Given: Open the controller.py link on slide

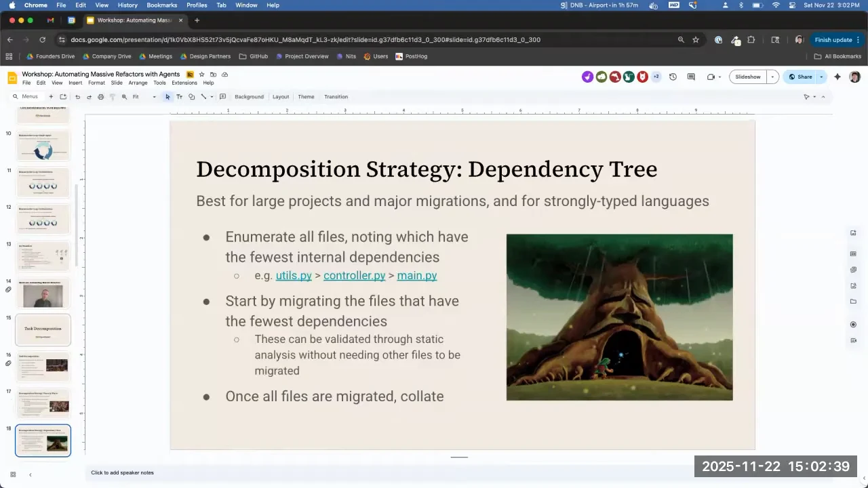Looking at the screenshot, I should (354, 275).
